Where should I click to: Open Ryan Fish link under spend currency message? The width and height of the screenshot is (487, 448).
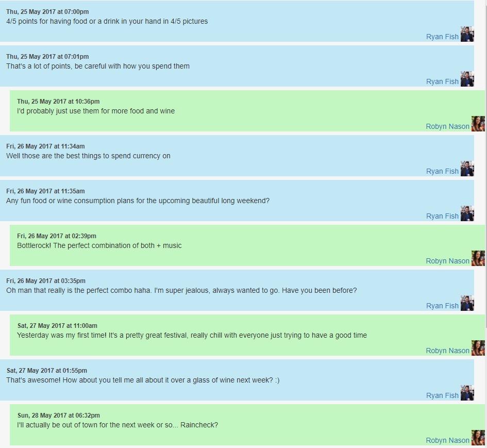(x=442, y=171)
